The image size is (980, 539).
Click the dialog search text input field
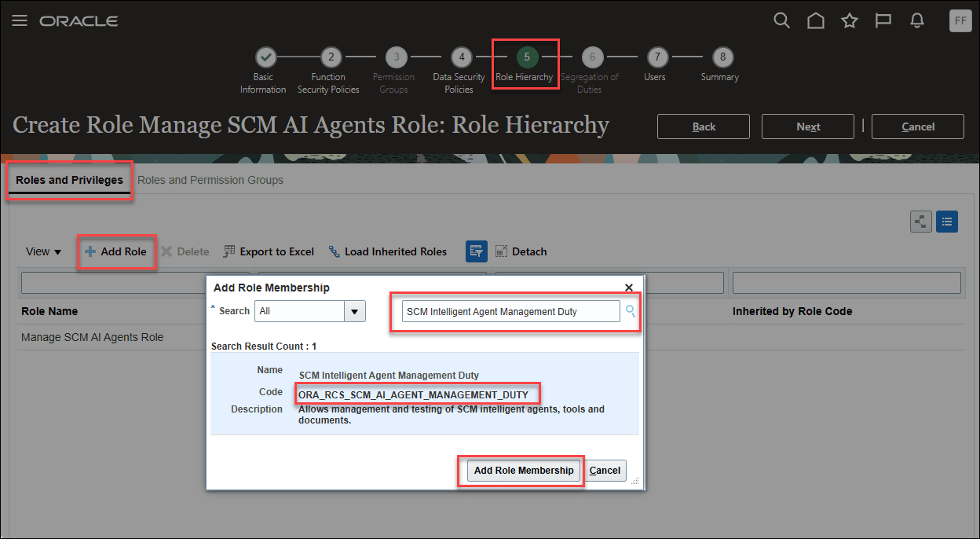509,311
